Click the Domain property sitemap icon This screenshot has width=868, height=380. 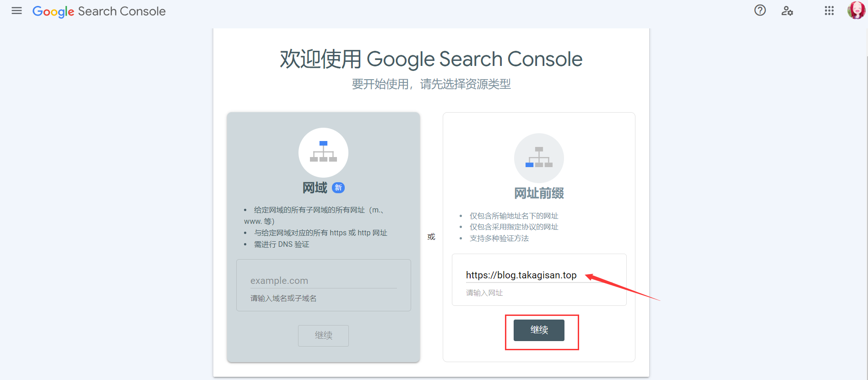click(x=323, y=152)
